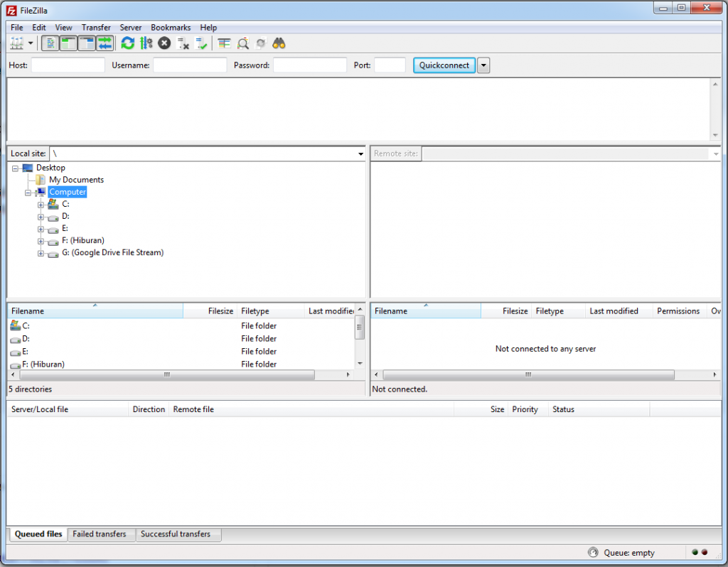Image resolution: width=728 pixels, height=567 pixels.
Task: Switch to the Queued files tab
Action: (38, 534)
